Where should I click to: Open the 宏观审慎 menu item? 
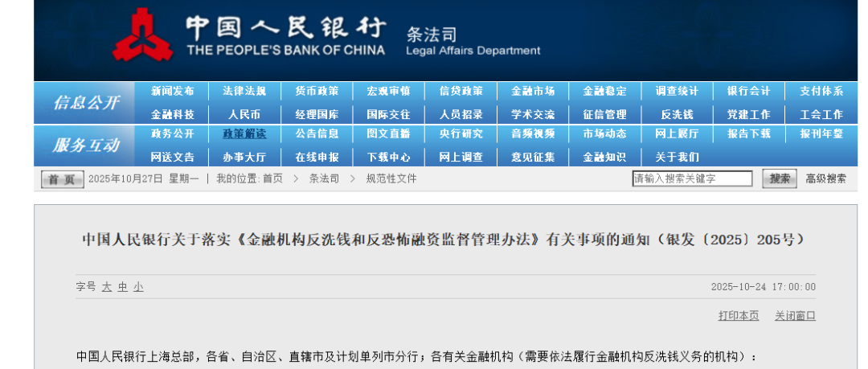[389, 92]
